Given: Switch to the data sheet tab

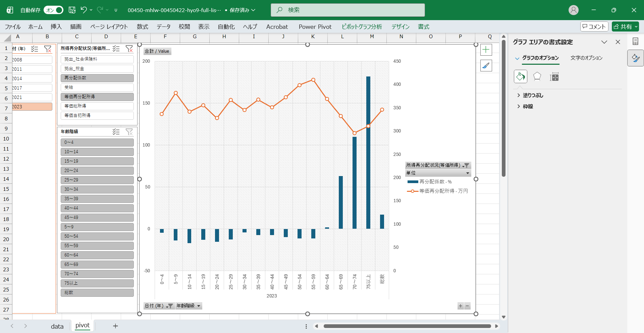Looking at the screenshot, I should (x=57, y=326).
